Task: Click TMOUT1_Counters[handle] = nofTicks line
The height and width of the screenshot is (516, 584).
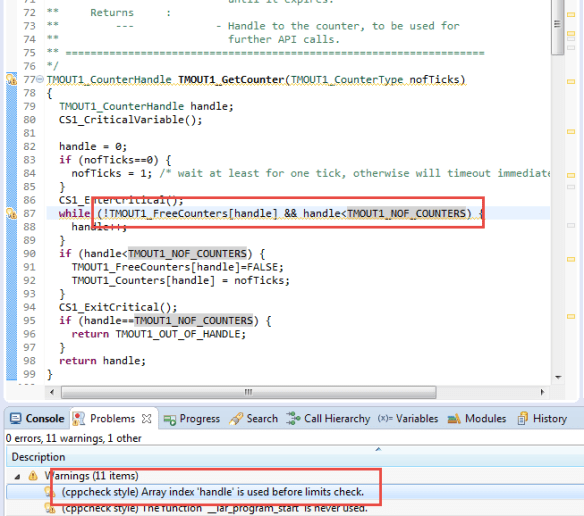Action: [x=181, y=281]
